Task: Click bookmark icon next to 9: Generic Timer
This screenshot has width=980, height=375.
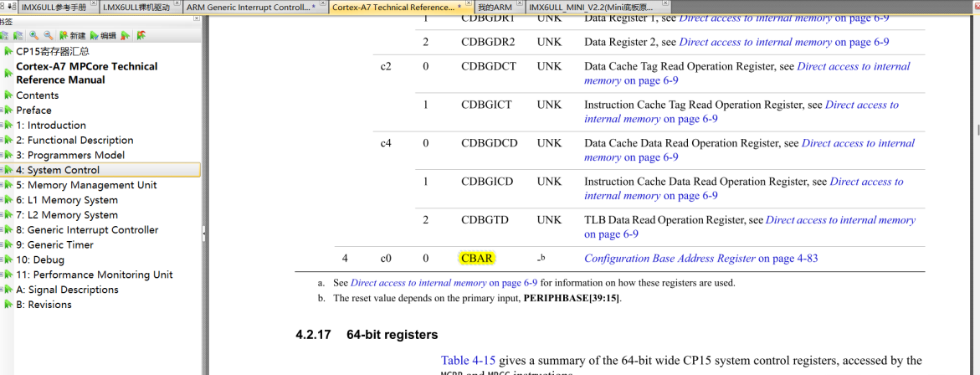Action: (x=8, y=245)
